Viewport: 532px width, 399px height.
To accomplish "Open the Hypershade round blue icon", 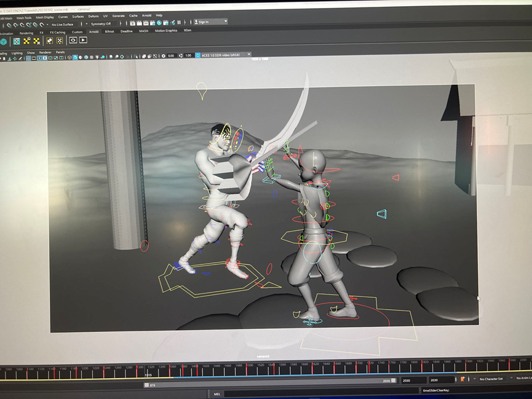I will (x=159, y=23).
